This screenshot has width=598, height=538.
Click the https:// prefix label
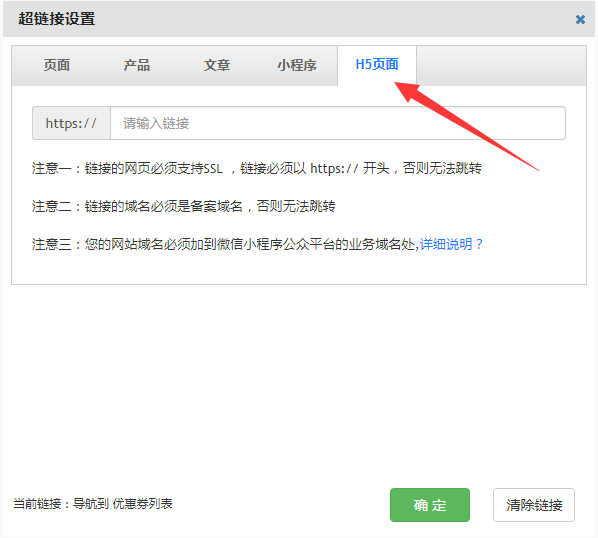tap(71, 123)
